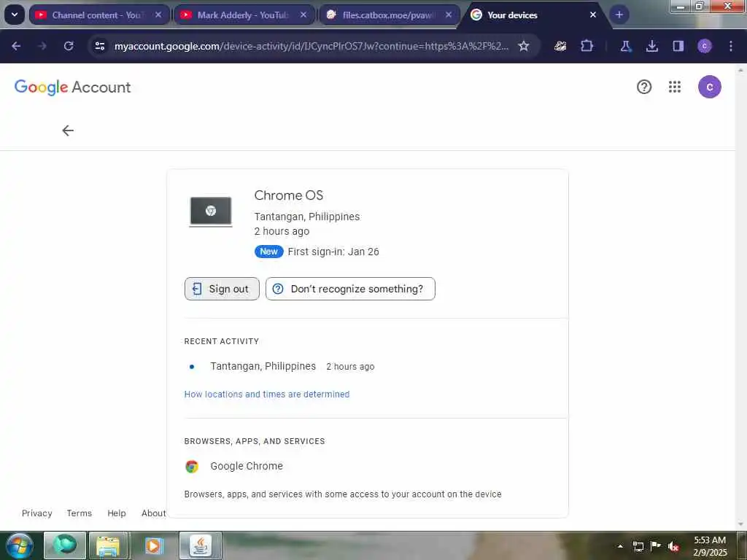Viewport: 747px width, 560px height.
Task: Switch to the Mark Adderly YouTube tab
Action: 244,15
